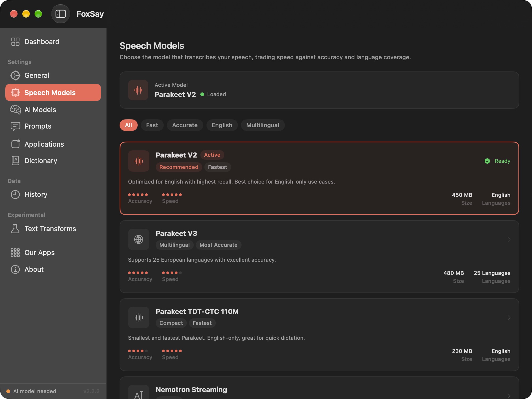Click the 480 MB size value
The image size is (532, 399).
click(454, 273)
